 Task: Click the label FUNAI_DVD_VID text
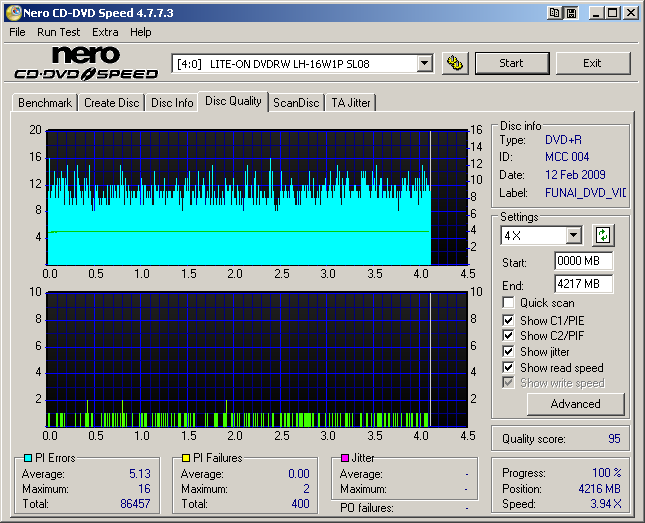pyautogui.click(x=585, y=193)
